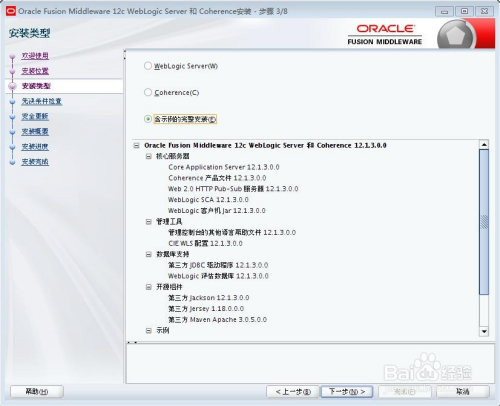Click 第三方 Jackson 12.1.3.0.0 row
Screen dimensions: 500x406
(209, 298)
